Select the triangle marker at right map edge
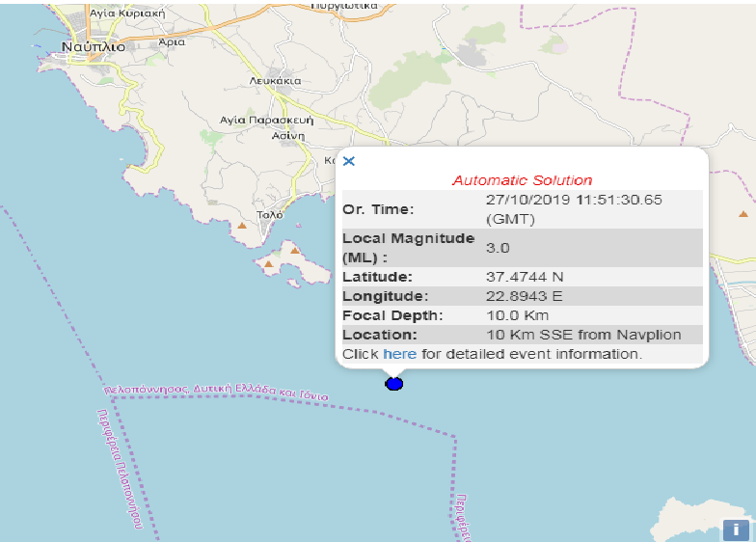Screen dimensions: 756x542 click(743, 213)
